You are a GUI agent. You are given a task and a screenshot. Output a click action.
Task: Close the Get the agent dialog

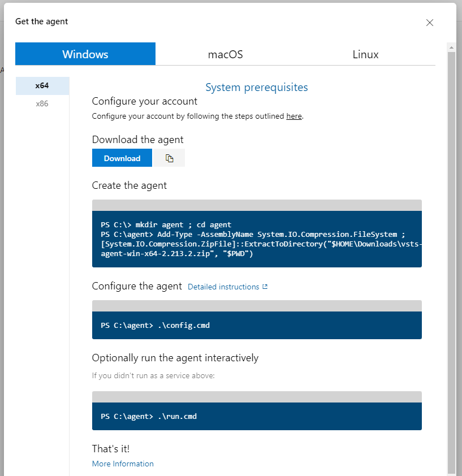click(x=430, y=23)
